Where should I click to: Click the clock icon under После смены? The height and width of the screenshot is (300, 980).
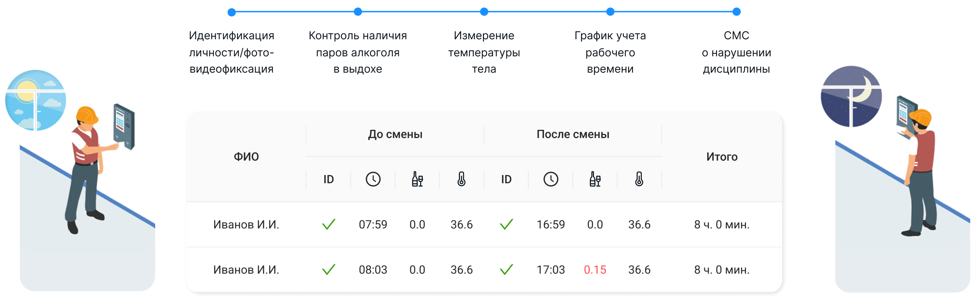(x=551, y=179)
